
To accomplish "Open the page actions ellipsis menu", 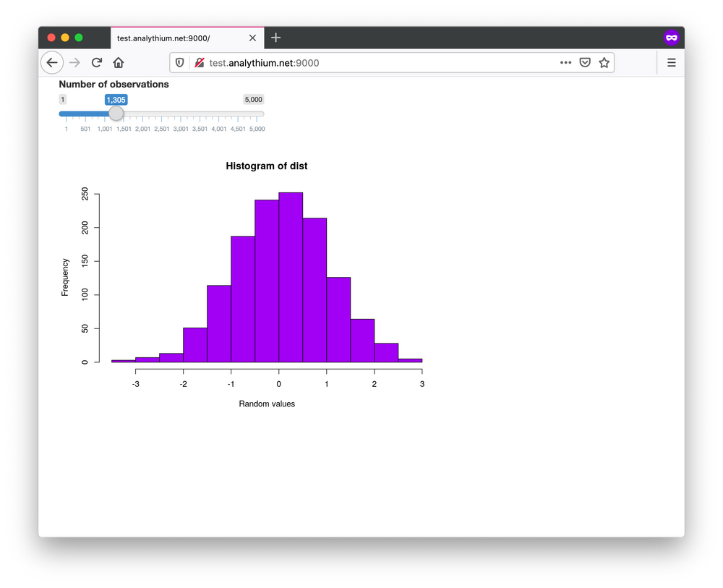I will point(565,62).
